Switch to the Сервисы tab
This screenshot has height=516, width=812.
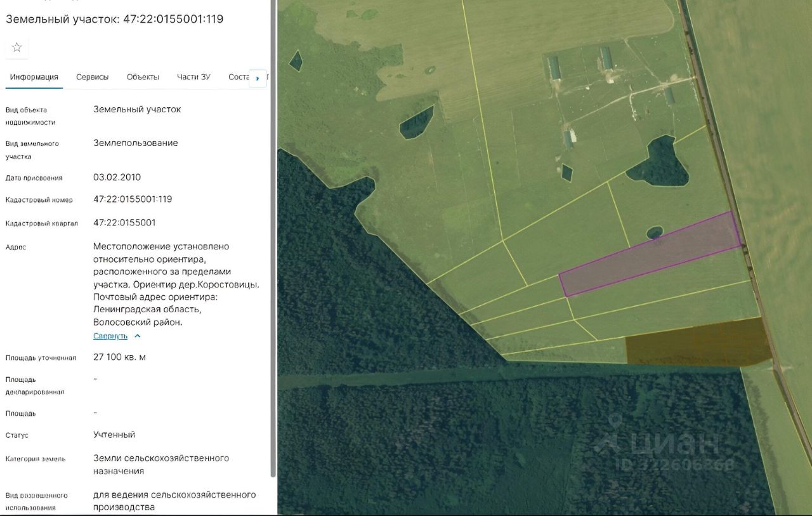[93, 77]
